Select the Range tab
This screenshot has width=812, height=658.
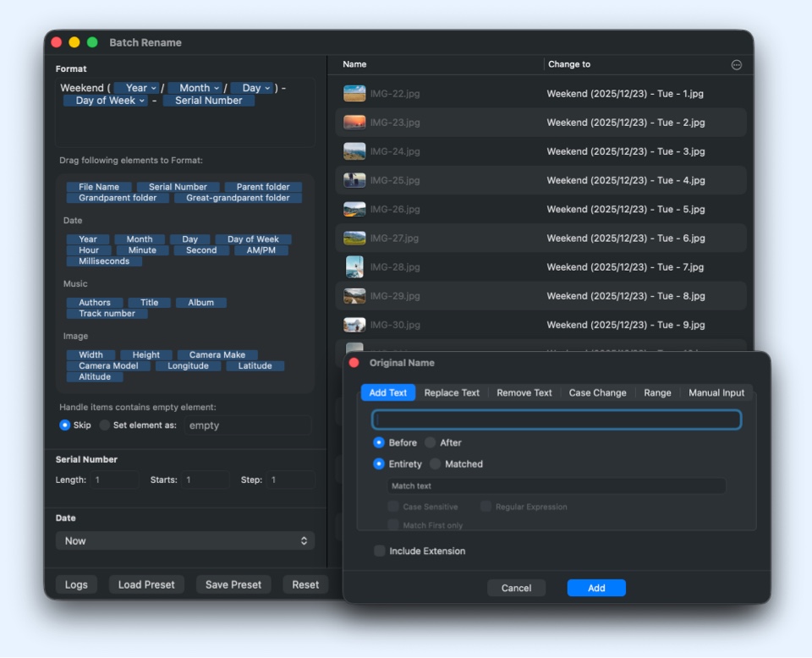[657, 392]
